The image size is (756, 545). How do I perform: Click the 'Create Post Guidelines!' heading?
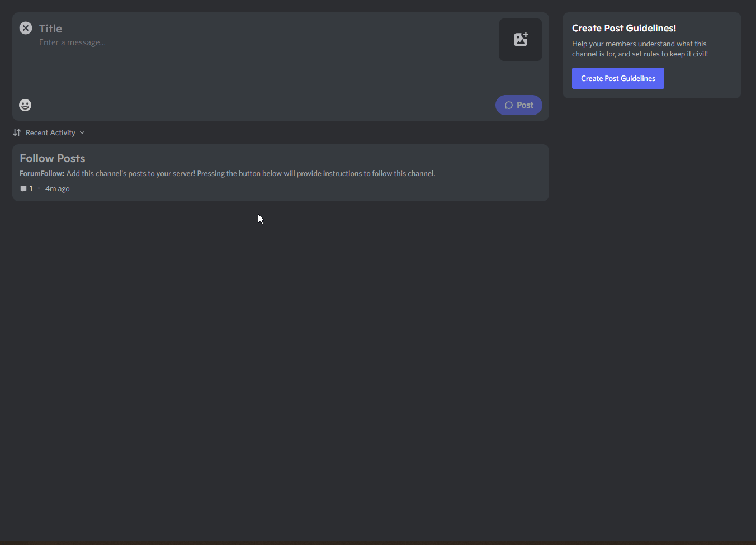pyautogui.click(x=623, y=28)
